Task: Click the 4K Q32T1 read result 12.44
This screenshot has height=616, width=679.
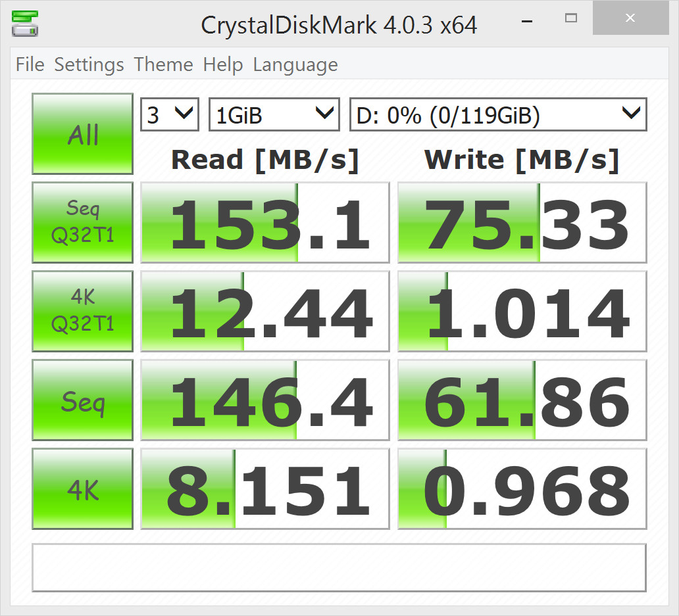Action: [x=265, y=311]
